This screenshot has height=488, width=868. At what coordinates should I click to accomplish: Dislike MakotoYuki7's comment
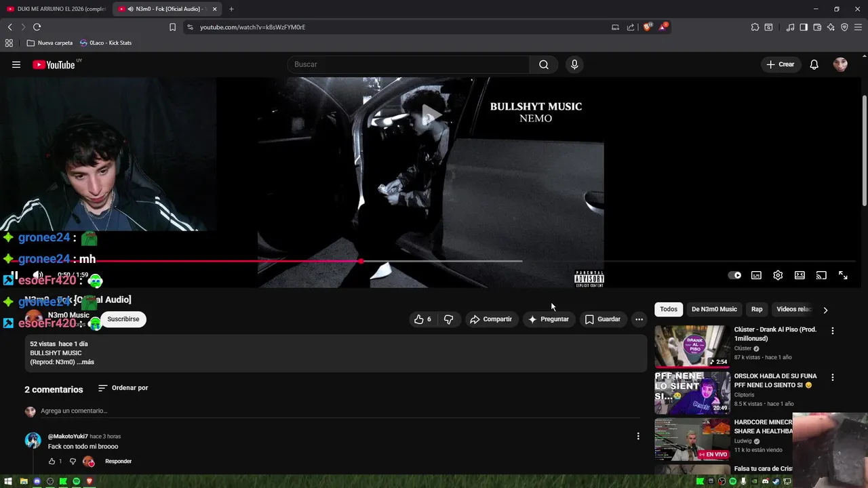tap(73, 462)
